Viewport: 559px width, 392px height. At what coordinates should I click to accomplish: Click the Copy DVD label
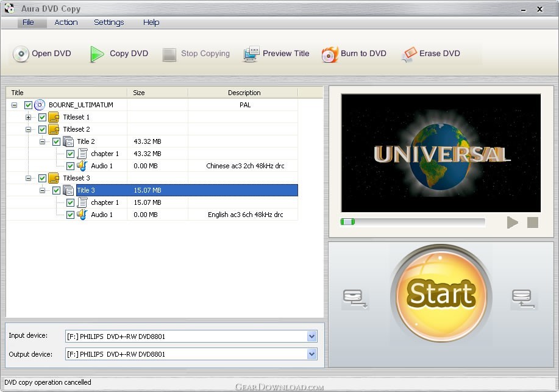point(129,54)
